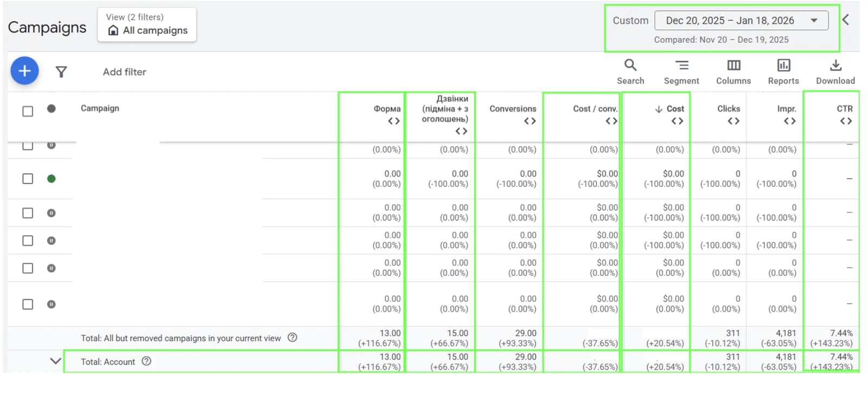Click the Conversions column header label

click(x=513, y=109)
